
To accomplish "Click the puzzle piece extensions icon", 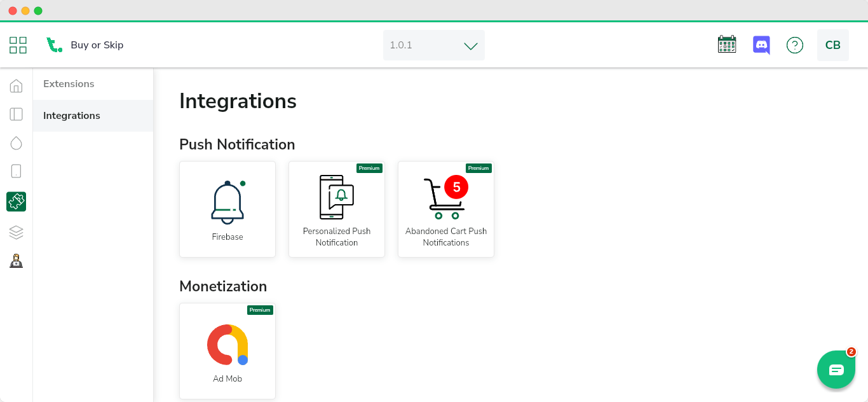I will coord(17,202).
